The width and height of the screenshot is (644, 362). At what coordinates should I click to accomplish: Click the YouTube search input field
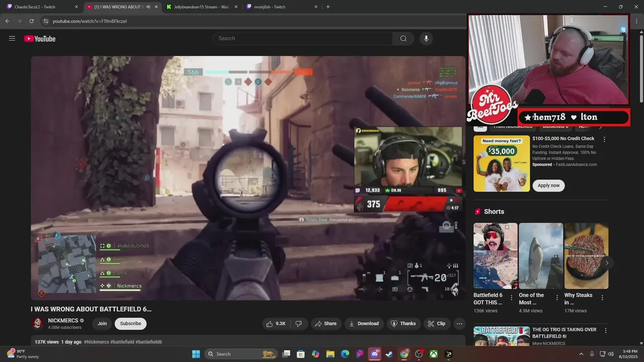pyautogui.click(x=303, y=39)
